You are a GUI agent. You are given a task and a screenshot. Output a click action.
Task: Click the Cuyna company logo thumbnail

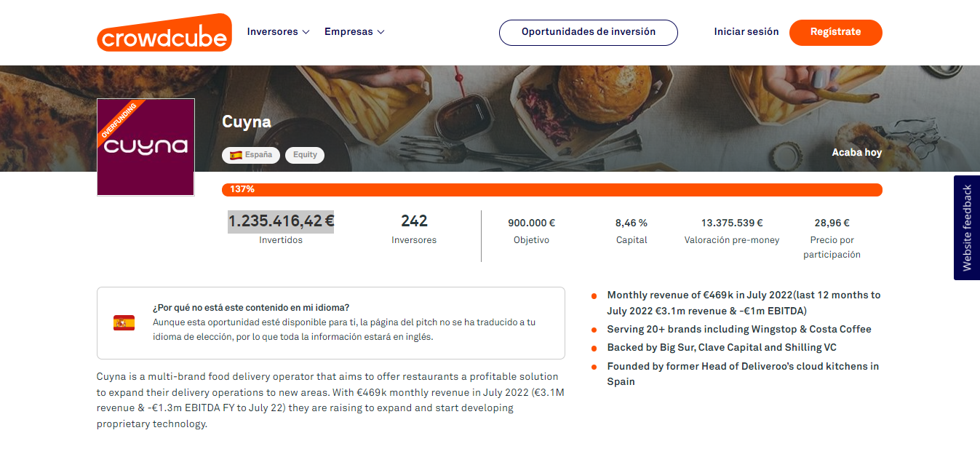click(146, 147)
